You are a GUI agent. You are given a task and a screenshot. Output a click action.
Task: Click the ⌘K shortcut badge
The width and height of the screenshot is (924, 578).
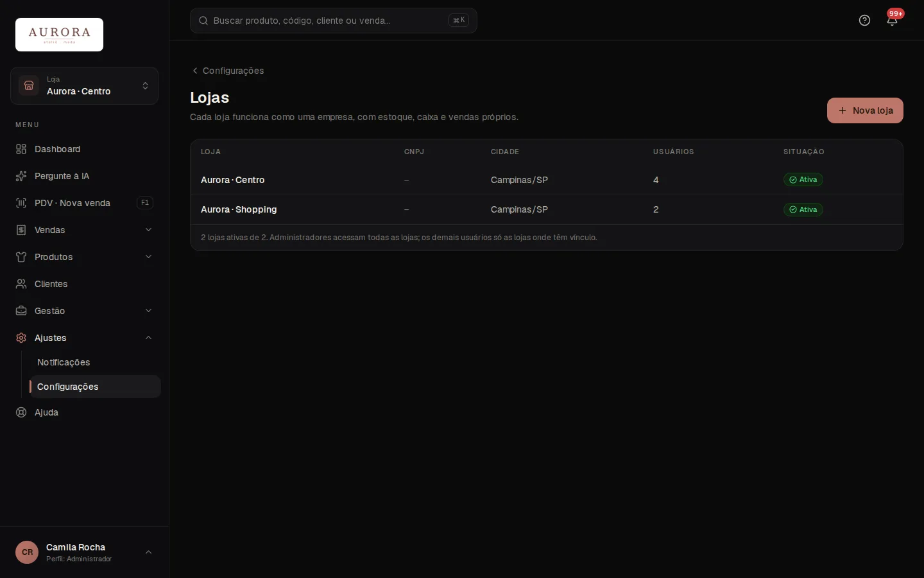[x=459, y=21]
